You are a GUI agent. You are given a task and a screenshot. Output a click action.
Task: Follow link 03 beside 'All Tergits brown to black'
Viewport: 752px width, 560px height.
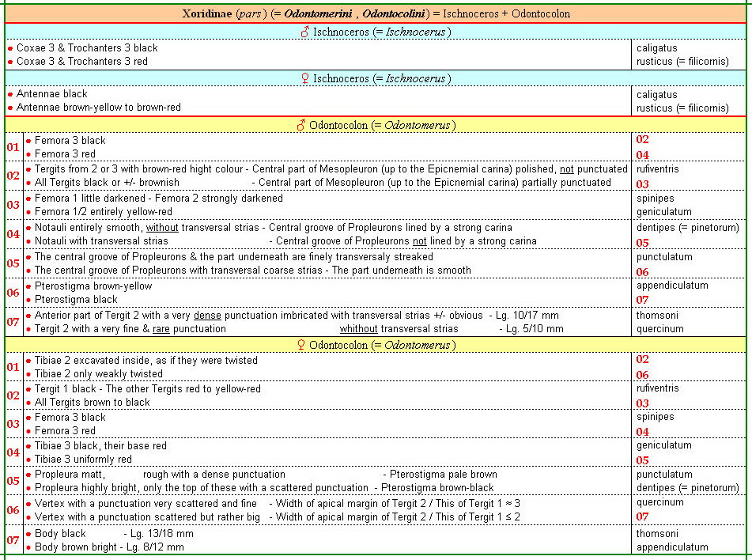pos(642,403)
